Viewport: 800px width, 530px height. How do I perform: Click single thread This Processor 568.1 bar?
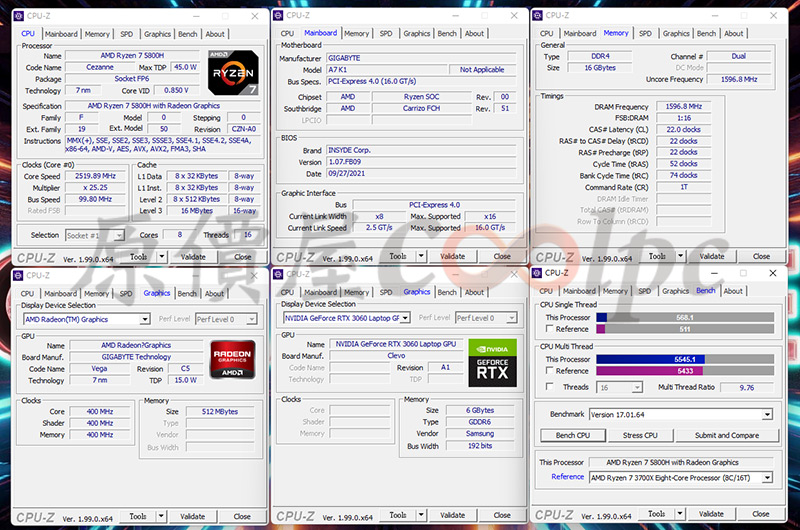(685, 317)
